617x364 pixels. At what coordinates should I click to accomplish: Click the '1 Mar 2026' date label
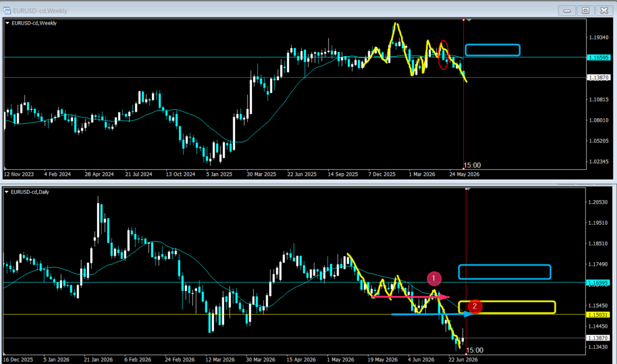click(422, 174)
